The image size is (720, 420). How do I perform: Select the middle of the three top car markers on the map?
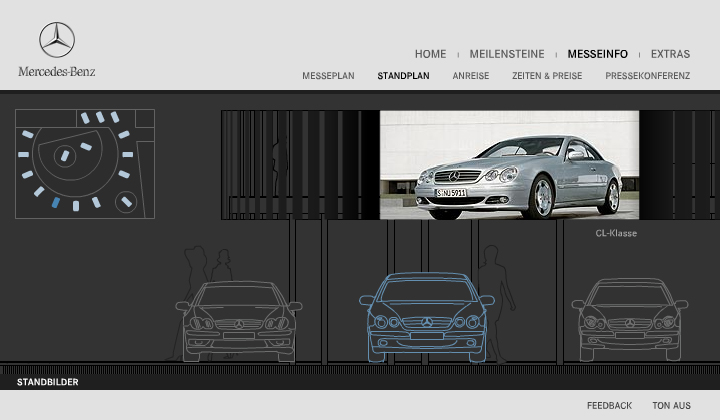[x=100, y=117]
